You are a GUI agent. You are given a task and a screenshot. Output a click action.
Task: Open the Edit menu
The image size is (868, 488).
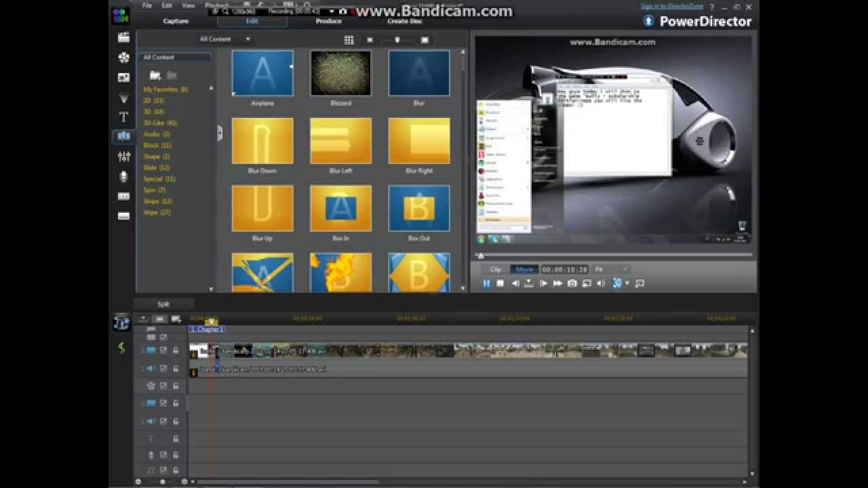[167, 5]
